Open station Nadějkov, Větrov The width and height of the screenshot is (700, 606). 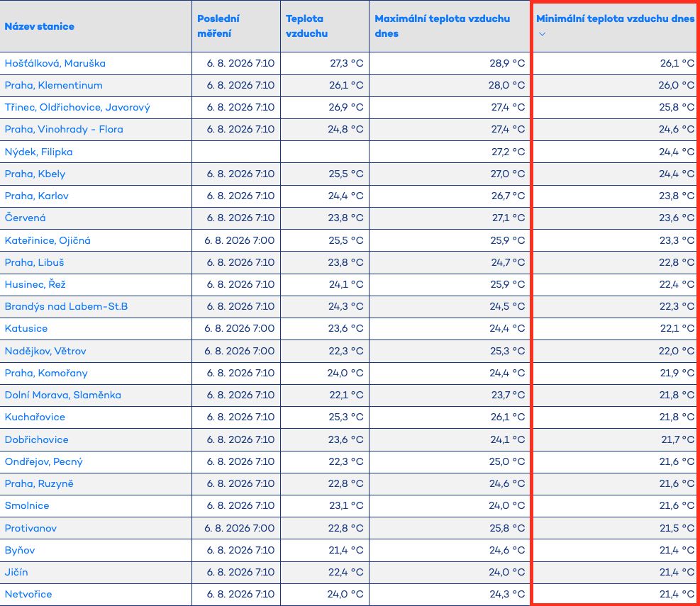click(x=45, y=351)
